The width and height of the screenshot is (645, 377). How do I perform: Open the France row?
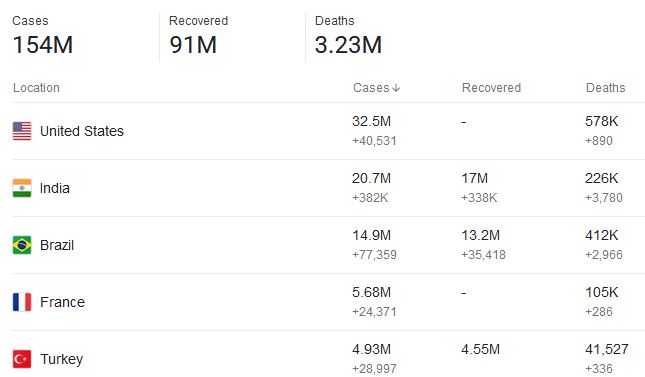point(328,302)
